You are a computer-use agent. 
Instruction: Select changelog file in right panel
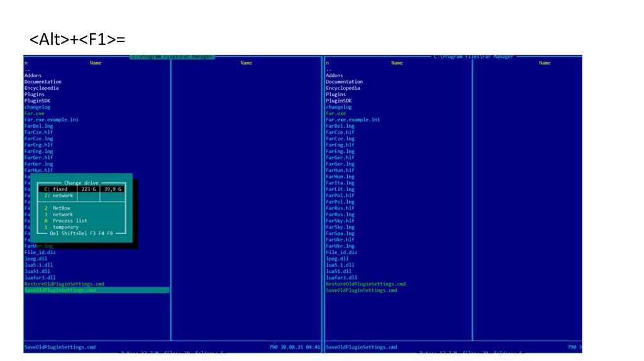tap(338, 107)
